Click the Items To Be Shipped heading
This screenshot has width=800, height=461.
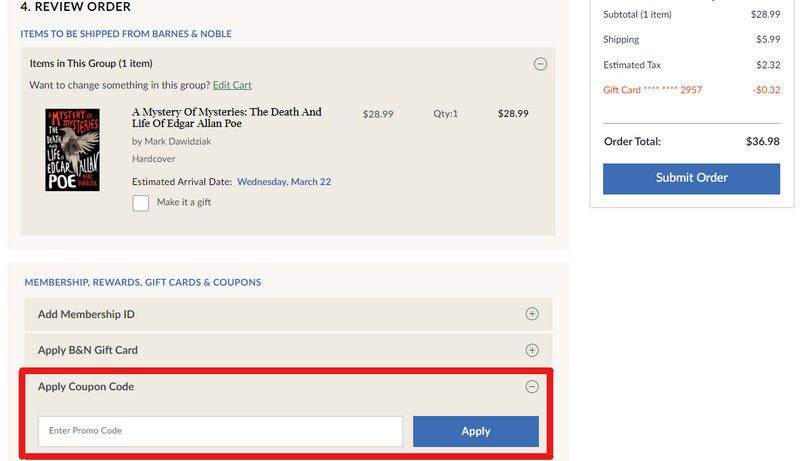(126, 34)
